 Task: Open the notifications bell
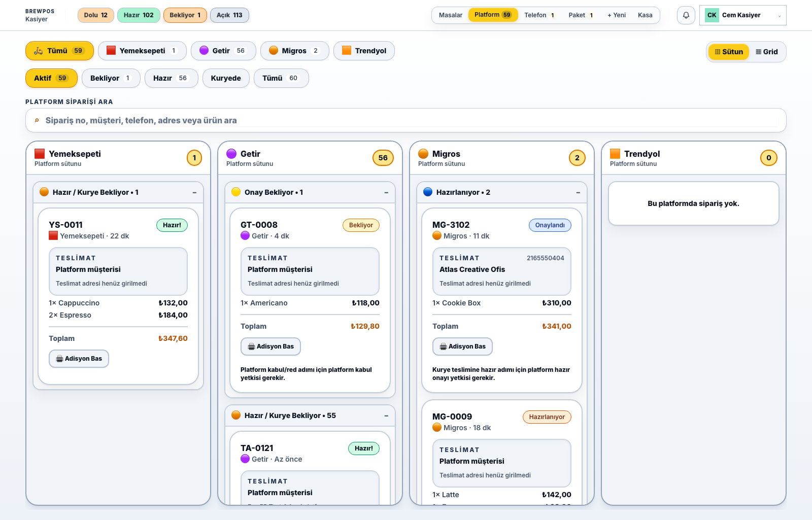click(686, 15)
